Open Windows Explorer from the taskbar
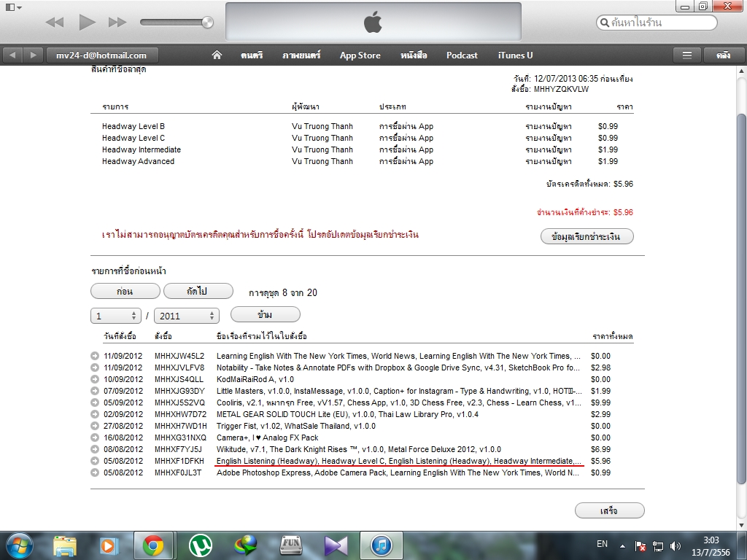The height and width of the screenshot is (560, 747). (x=64, y=545)
